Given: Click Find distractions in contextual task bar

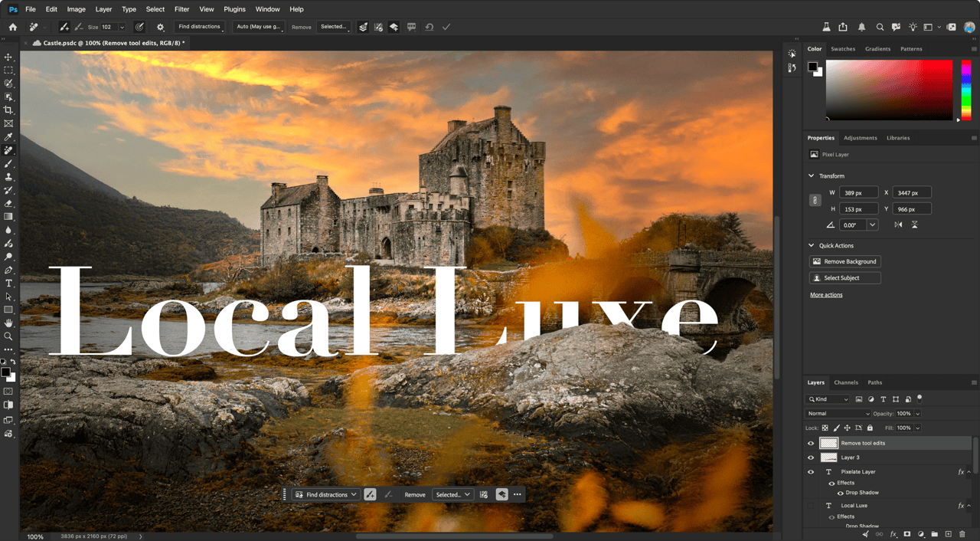Looking at the screenshot, I should (x=327, y=495).
